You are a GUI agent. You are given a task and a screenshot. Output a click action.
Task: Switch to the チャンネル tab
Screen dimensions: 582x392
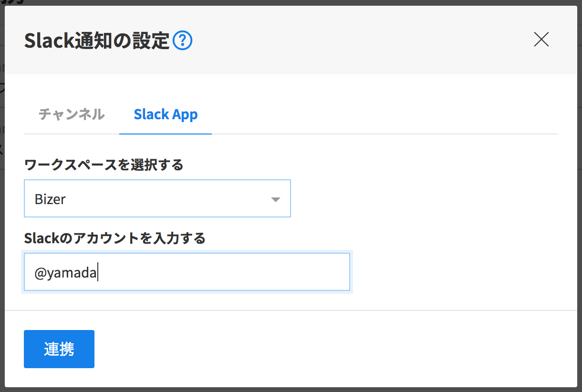pos(72,114)
